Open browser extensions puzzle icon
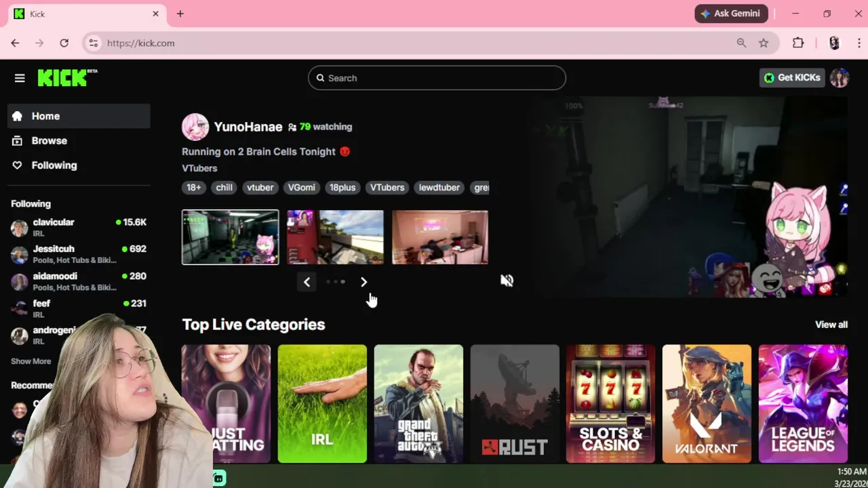This screenshot has height=488, width=868. [x=798, y=43]
